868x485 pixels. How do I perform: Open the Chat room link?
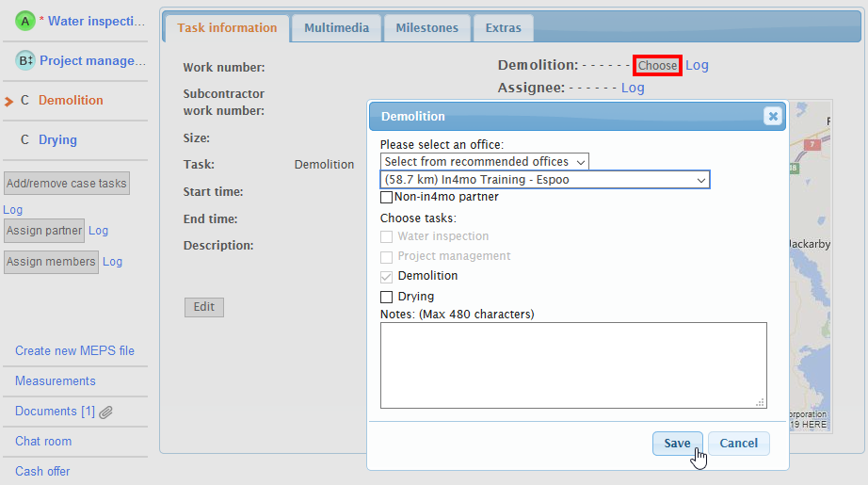click(43, 442)
